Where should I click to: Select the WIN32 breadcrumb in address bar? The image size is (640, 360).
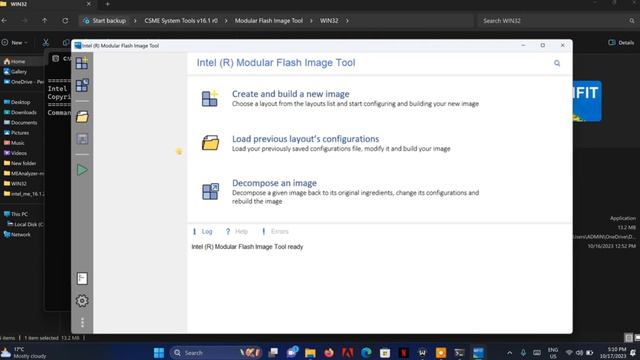pyautogui.click(x=329, y=20)
